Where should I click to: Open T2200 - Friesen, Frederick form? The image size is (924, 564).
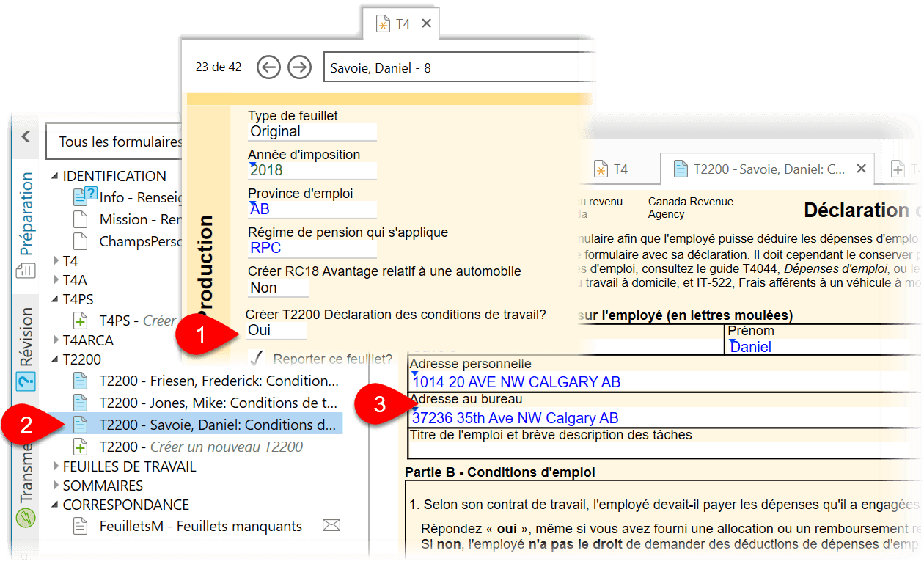click(219, 381)
